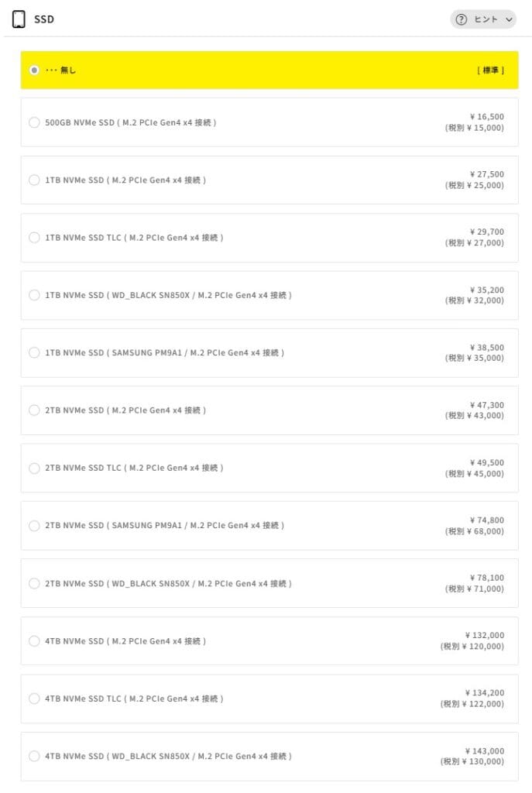532x793 pixels.
Task: Select the 500GB NVMe SSD radio button
Action: pyautogui.click(x=34, y=122)
